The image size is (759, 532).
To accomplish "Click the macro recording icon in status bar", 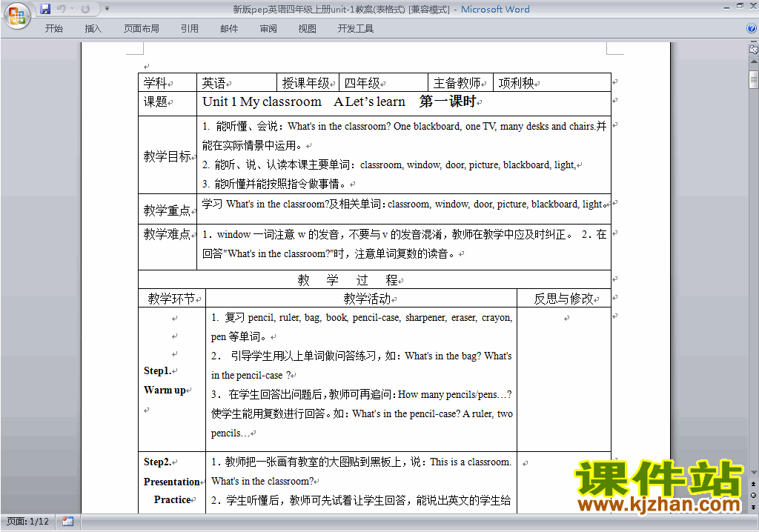I will 67,522.
